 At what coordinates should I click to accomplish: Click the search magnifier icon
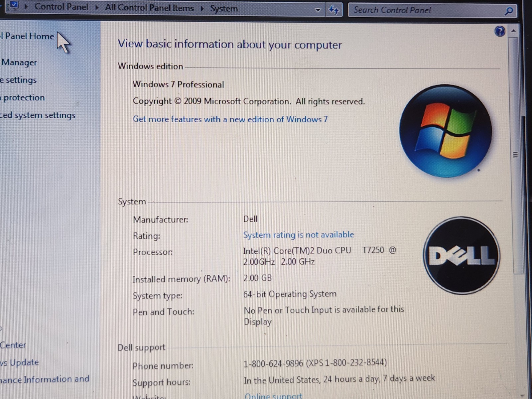click(x=508, y=11)
